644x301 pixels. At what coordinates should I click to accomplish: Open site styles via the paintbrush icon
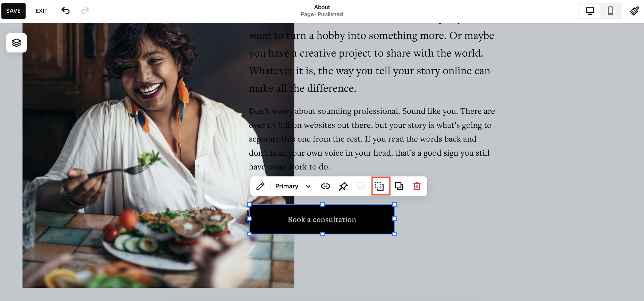(x=635, y=11)
